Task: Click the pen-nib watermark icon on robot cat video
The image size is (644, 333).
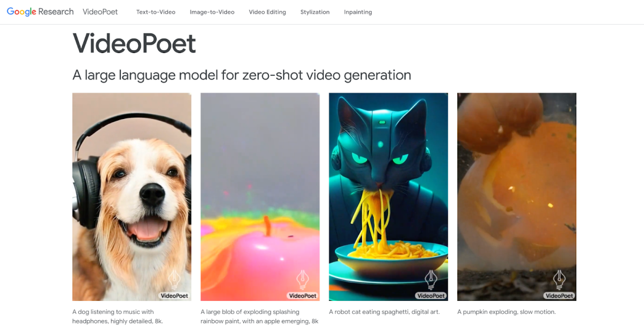Action: tap(431, 279)
